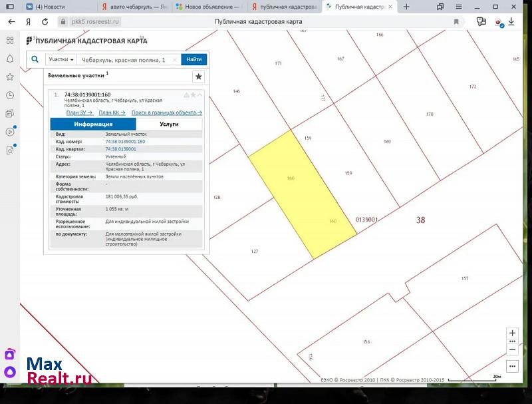Bookmark the page using address bar flag
Image resolution: width=532 pixels, height=404 pixels.
456,21
